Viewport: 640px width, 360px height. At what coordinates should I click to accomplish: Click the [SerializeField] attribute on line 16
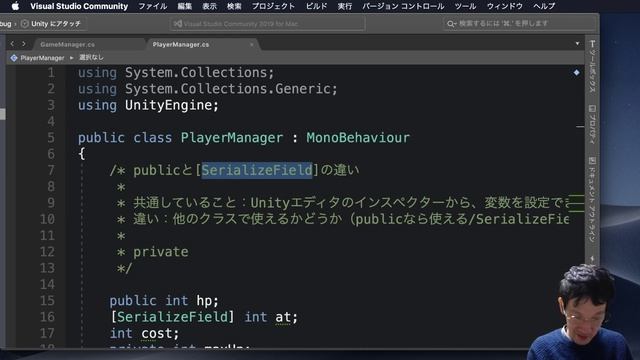(172, 317)
